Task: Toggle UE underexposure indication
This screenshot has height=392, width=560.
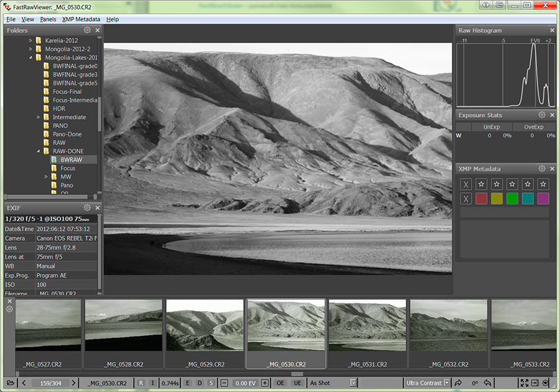Action: pos(297,383)
